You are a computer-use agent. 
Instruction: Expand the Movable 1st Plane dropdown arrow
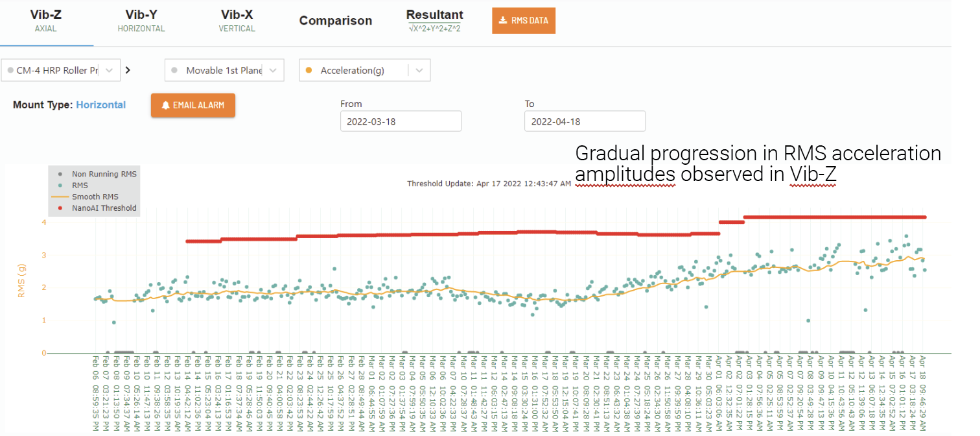[273, 71]
